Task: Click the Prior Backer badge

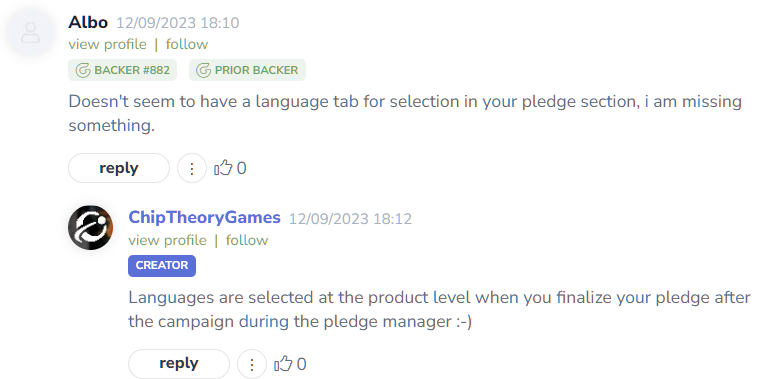Action: click(248, 70)
